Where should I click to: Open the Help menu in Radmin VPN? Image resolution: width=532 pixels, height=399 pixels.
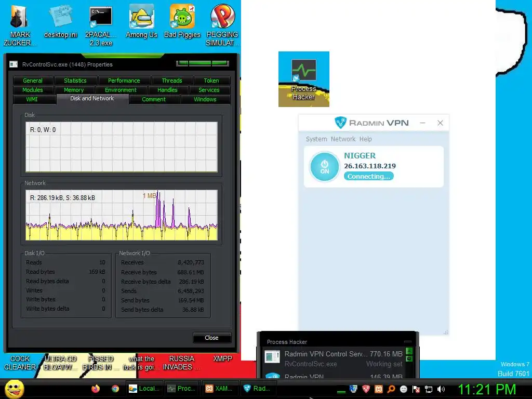coord(365,139)
